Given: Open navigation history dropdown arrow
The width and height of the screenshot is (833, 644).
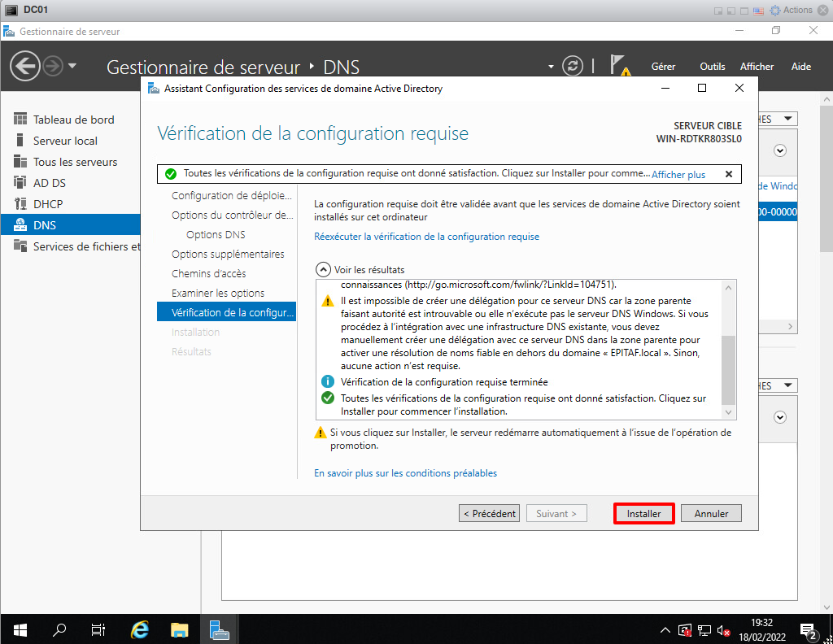Looking at the screenshot, I should pos(72,66).
